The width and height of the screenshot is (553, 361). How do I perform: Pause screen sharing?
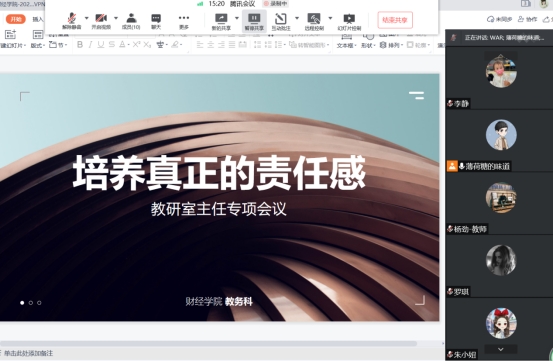254,21
